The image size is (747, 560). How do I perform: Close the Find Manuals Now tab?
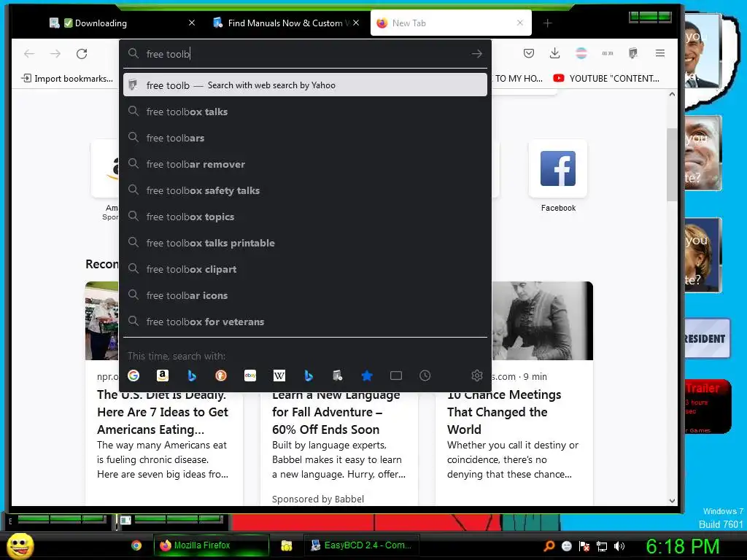[356, 23]
